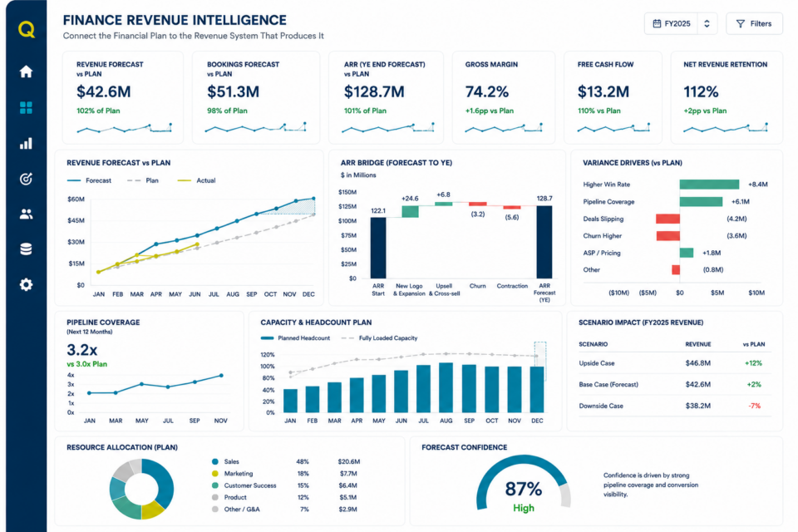Viewport: 798px width, 532px height.
Task: Click the Customer Success legend color dot
Action: pos(214,485)
